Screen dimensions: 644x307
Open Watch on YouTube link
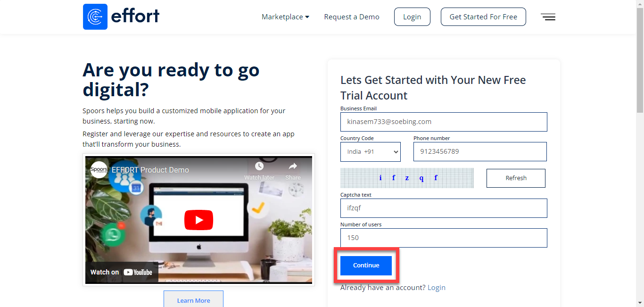(x=122, y=272)
